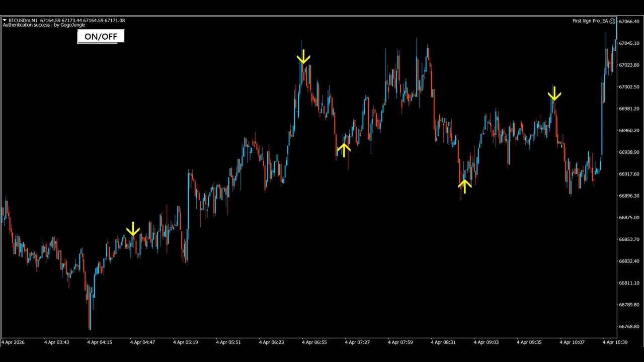Screen dimensions: 644x362
Task: Click the EA smiley face icon
Action: click(612, 21)
